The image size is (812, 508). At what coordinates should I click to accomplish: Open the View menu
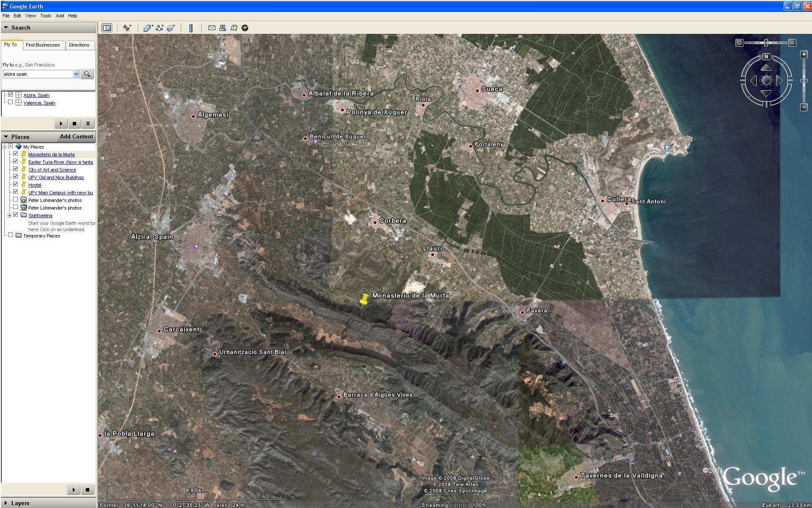point(30,16)
